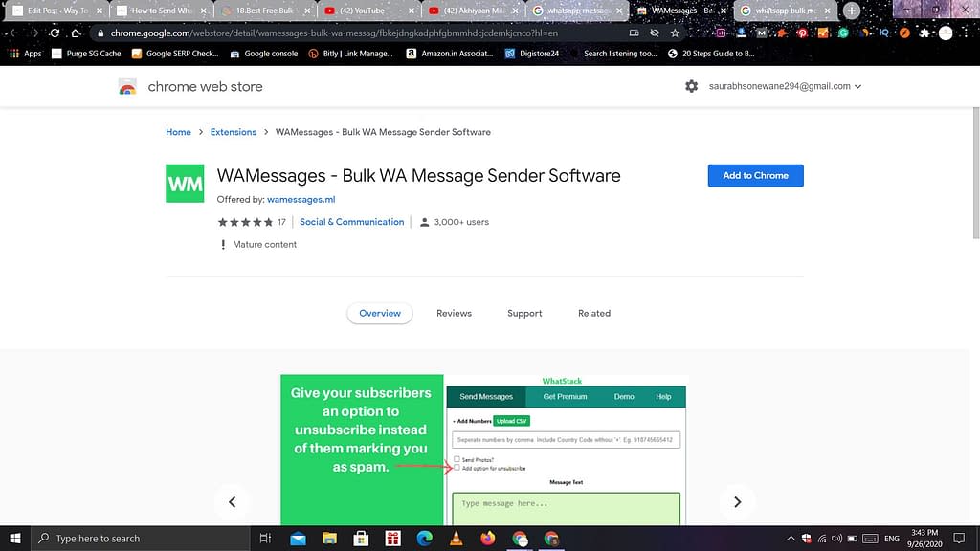The width and height of the screenshot is (980, 551).
Task: Open the Amazon.in Associates bookmark
Action: click(450, 54)
